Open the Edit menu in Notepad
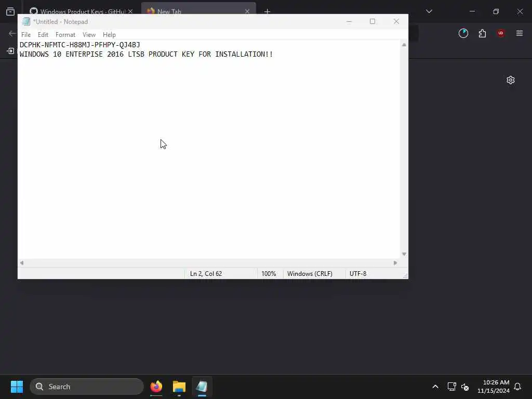Viewport: 532px width, 399px height. point(43,35)
